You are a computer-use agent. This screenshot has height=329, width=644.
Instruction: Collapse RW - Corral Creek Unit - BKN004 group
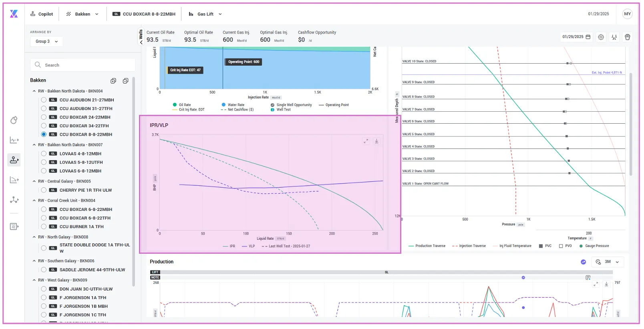(34, 201)
